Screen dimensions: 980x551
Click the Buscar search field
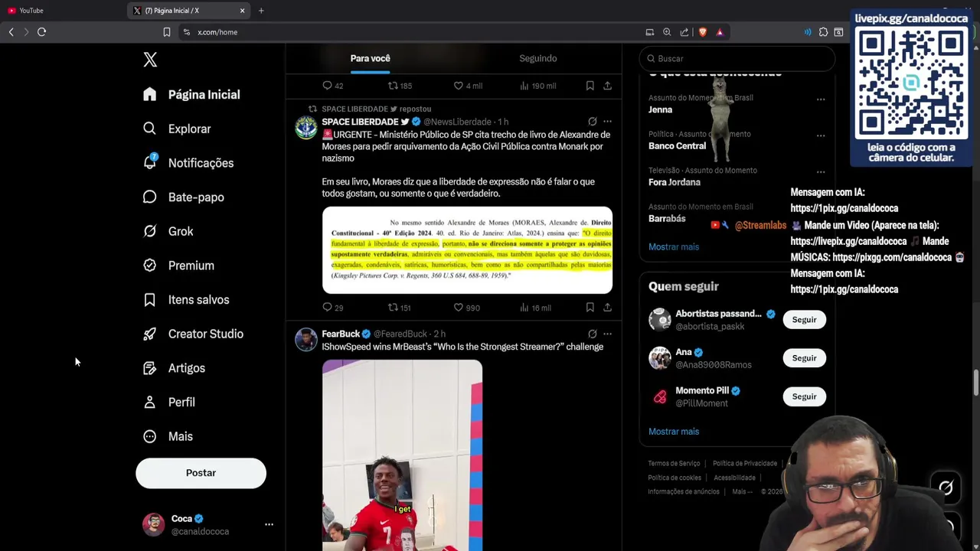tap(737, 58)
